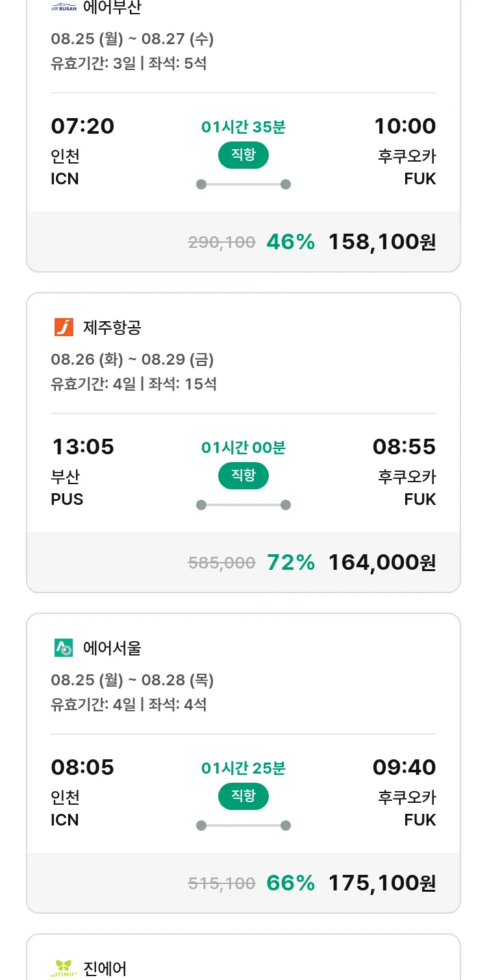Viewport: 487px width, 980px height.
Task: Click the crossed-out 515,100 original price
Action: point(221,883)
